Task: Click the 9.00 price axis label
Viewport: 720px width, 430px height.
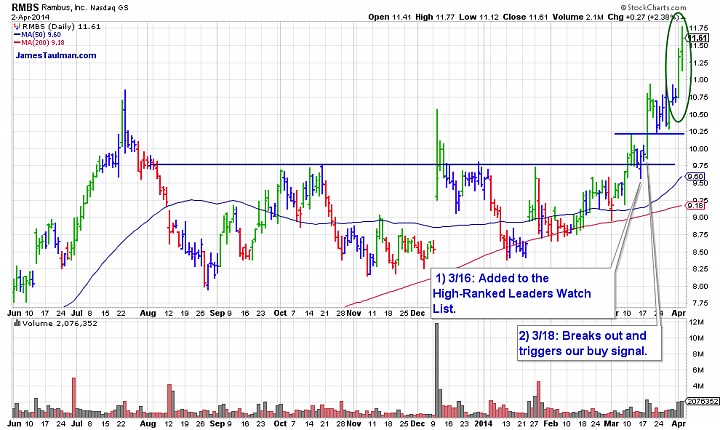Action: (698, 218)
